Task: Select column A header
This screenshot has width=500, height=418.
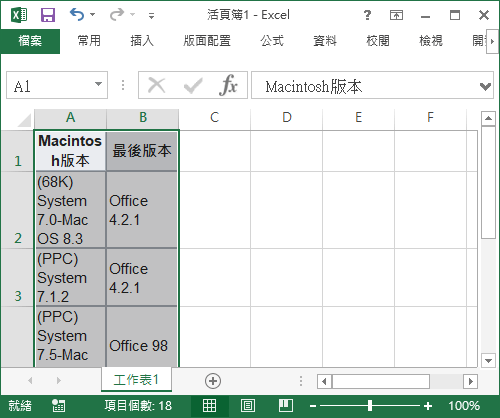Action: (x=70, y=118)
